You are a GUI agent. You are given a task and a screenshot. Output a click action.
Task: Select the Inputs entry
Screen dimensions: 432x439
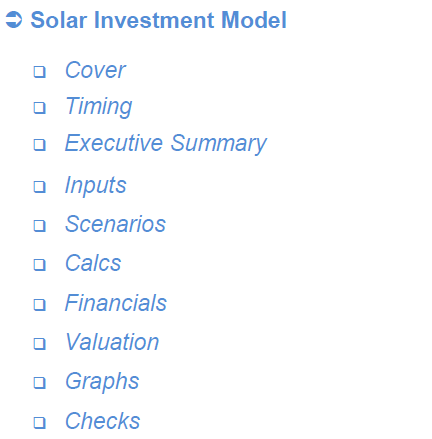pos(96,185)
